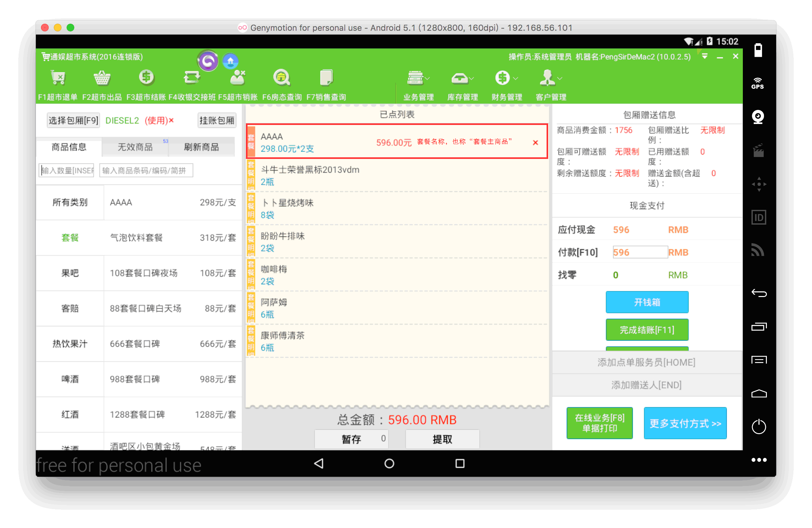Click 选择包厢[F9] button
Image resolution: width=812 pixels, height=528 pixels.
pos(73,120)
